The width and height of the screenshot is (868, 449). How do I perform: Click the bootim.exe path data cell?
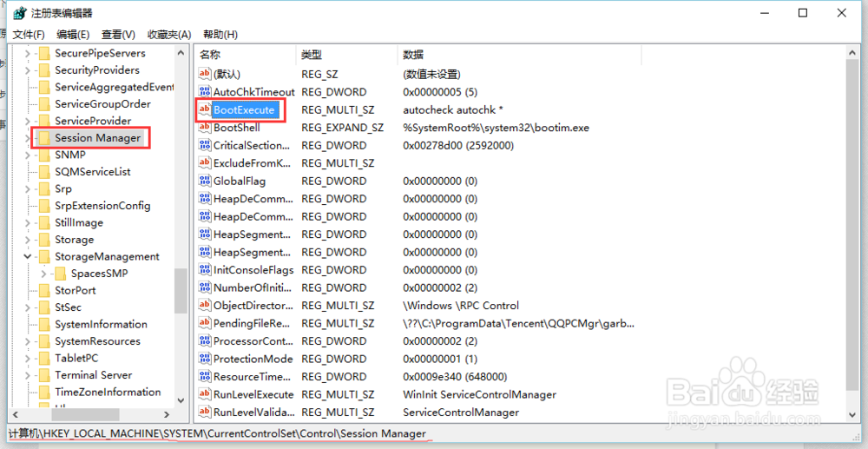496,128
